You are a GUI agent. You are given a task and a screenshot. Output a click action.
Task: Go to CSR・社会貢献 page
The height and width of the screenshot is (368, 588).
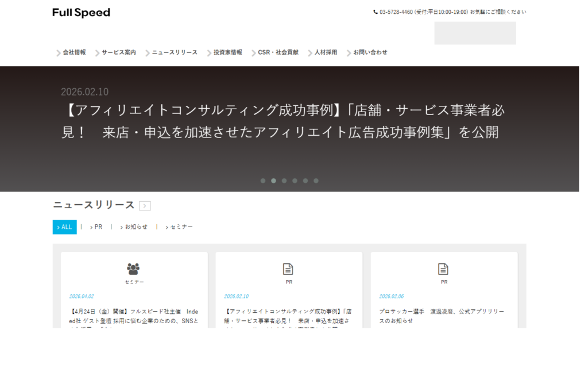(x=278, y=52)
